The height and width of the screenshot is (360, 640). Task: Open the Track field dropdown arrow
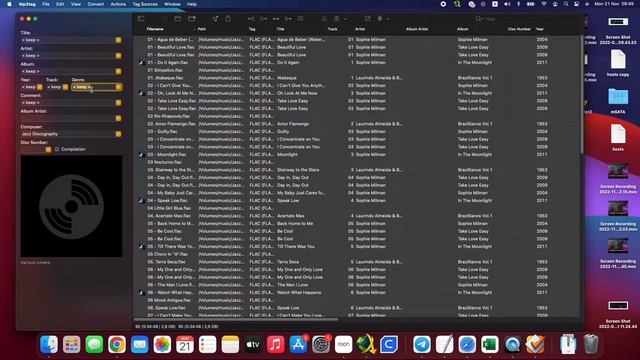pyautogui.click(x=65, y=87)
